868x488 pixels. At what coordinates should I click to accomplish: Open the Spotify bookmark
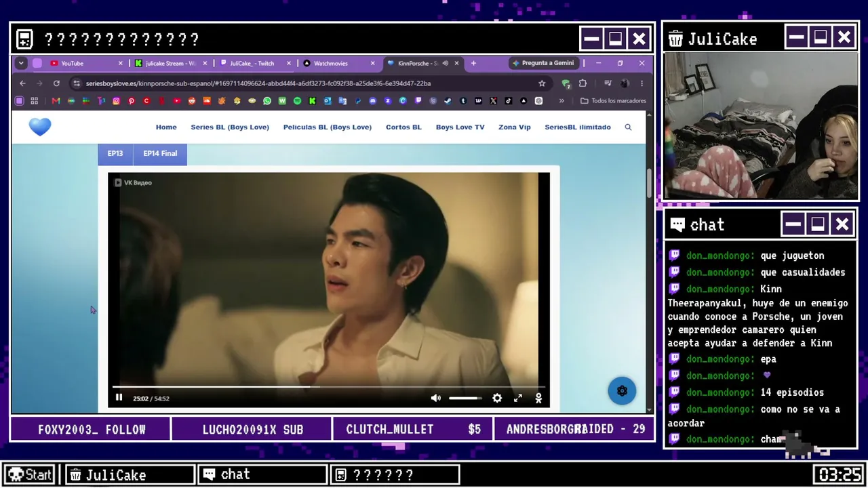[x=298, y=101]
